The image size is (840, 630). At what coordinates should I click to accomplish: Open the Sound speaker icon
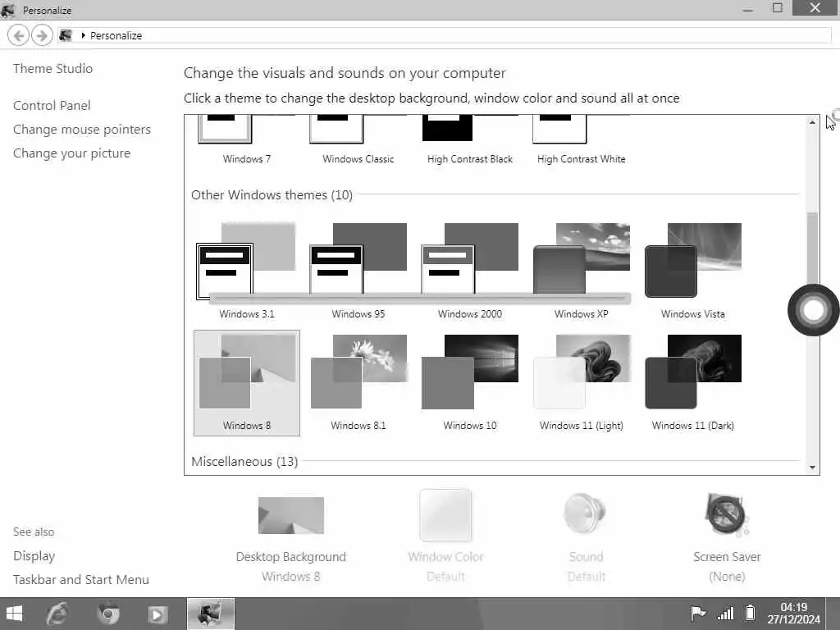pos(585,515)
